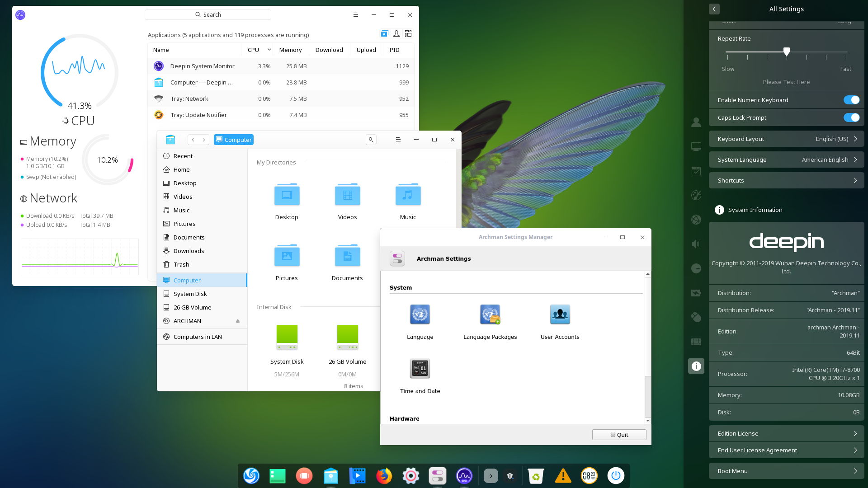Viewport: 868px width, 488px height.
Task: Show applications view in System Monitor
Action: [384, 33]
